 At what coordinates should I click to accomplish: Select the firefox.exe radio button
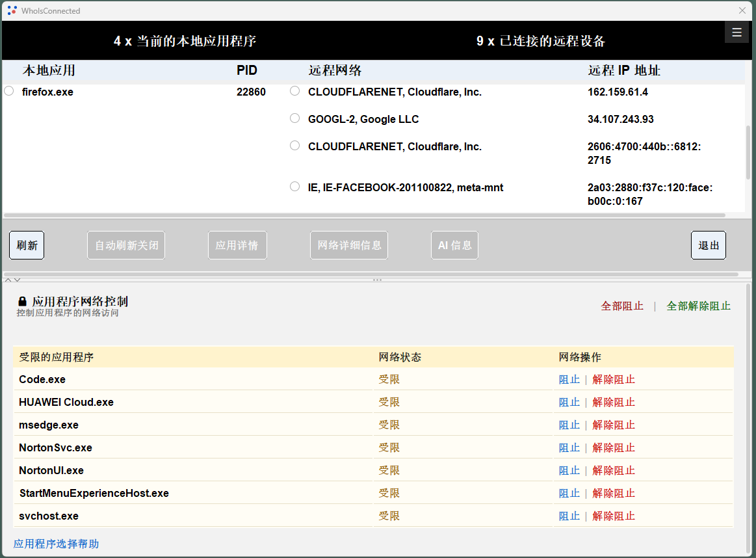tap(9, 90)
